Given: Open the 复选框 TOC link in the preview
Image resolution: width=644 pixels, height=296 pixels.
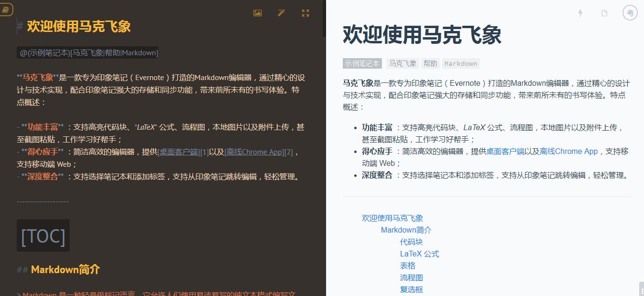Looking at the screenshot, I should click(412, 289).
